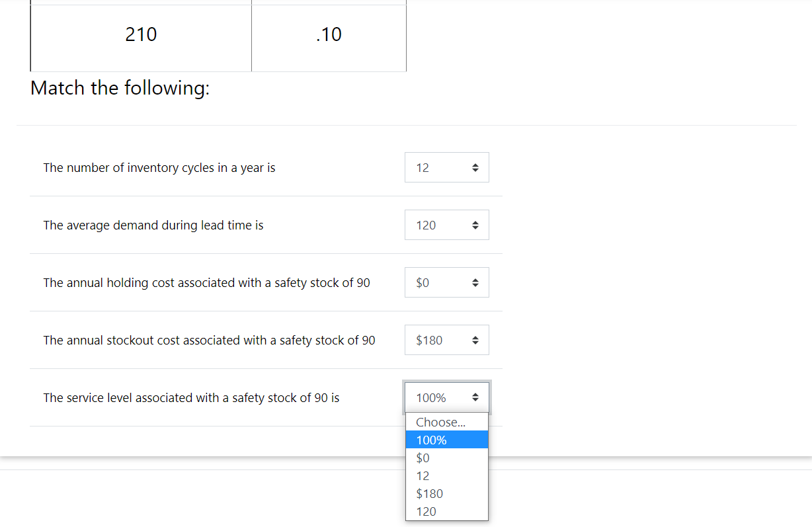Image resolution: width=812 pixels, height=527 pixels.
Task: Expand the service level dropdown
Action: pyautogui.click(x=446, y=397)
